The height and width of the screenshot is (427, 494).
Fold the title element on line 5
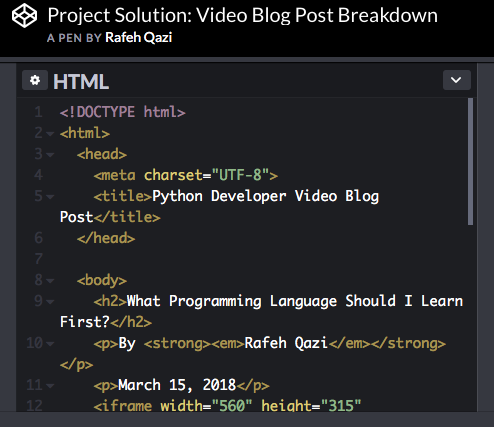click(x=50, y=197)
